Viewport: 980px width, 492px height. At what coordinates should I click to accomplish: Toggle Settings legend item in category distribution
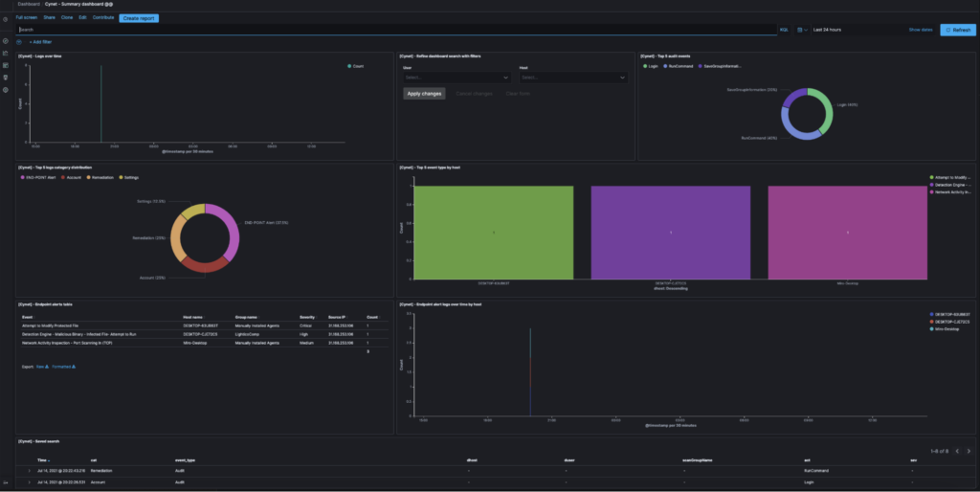coord(128,177)
